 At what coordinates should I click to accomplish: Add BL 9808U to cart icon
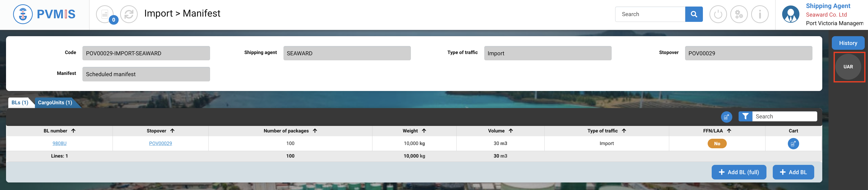(x=793, y=144)
